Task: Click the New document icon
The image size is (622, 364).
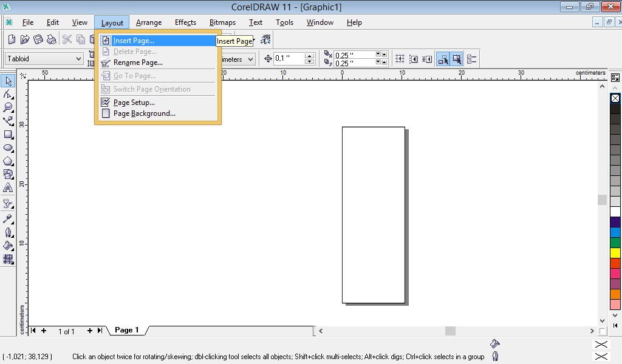Action: click(x=12, y=39)
